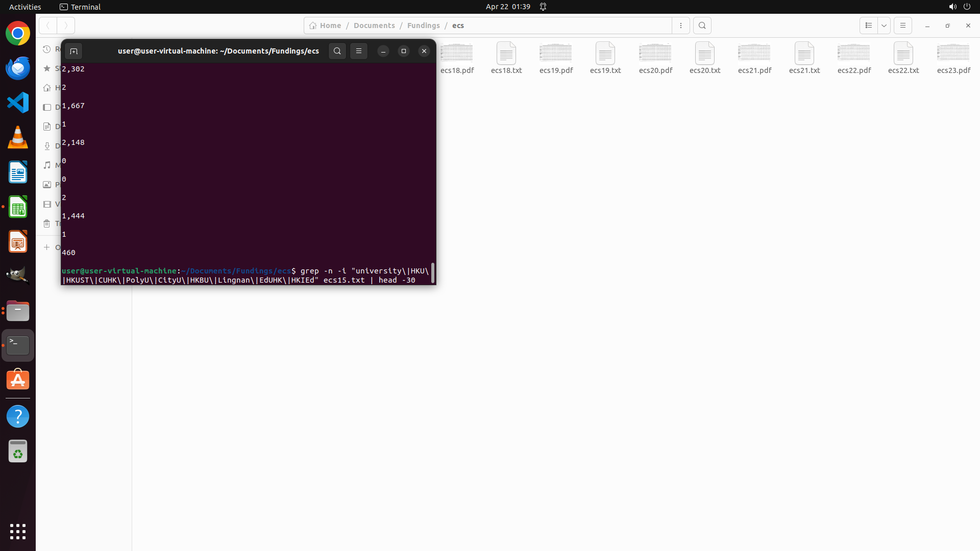Launch Google Chrome from the dock
This screenshot has height=551, width=980.
(18, 34)
